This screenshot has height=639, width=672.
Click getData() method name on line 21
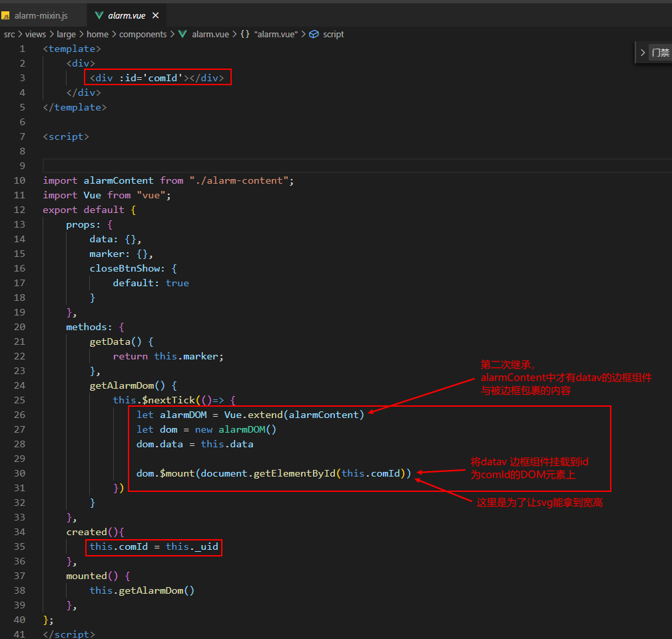click(x=110, y=341)
